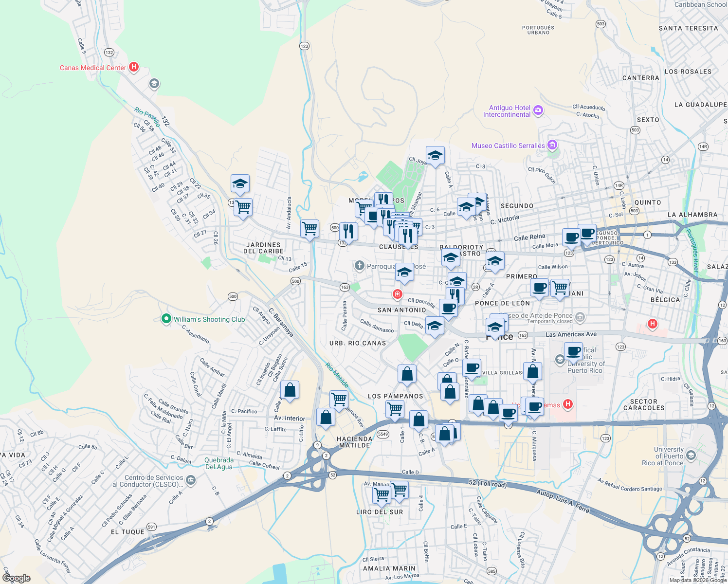Image resolution: width=728 pixels, height=584 pixels.
Task: Select the EL TUQUE label
Action: tap(127, 532)
